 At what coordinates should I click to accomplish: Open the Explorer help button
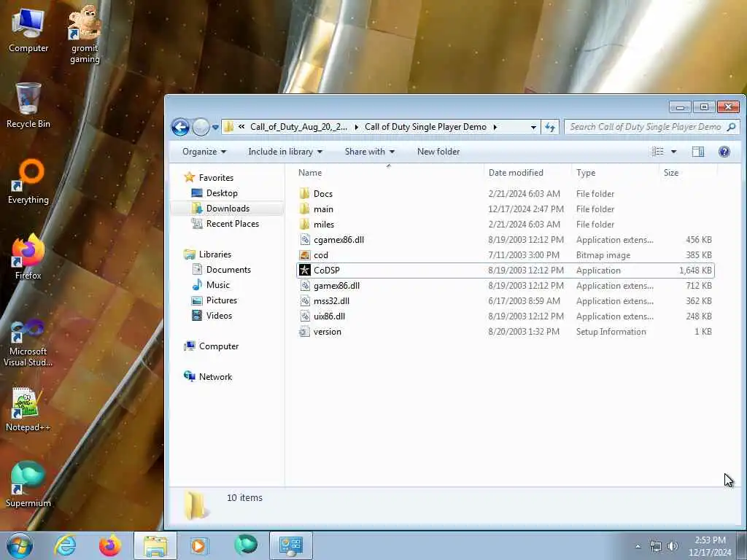tap(724, 152)
